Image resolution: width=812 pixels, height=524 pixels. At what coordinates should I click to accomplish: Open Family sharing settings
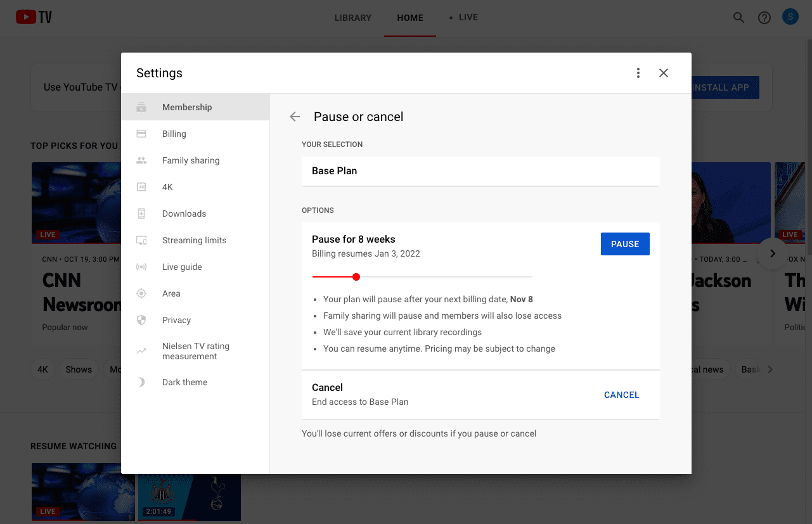point(195,160)
